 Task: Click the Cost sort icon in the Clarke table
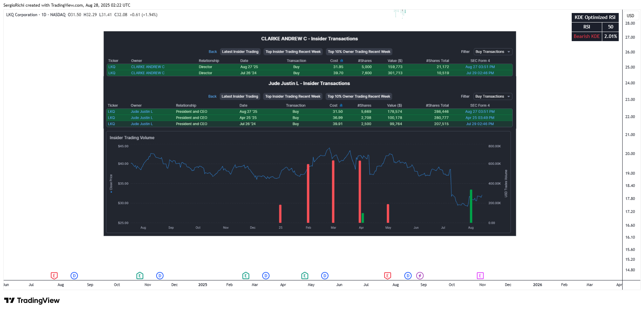coord(341,61)
